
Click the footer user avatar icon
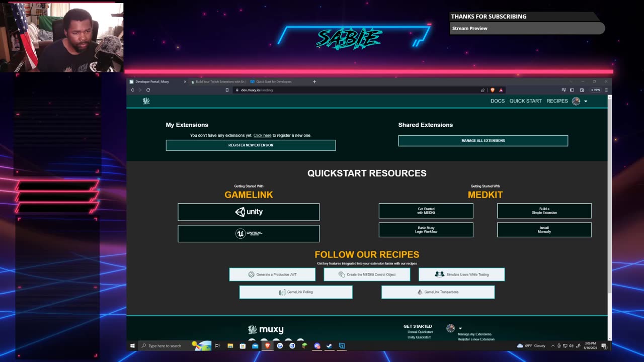pos(450,328)
